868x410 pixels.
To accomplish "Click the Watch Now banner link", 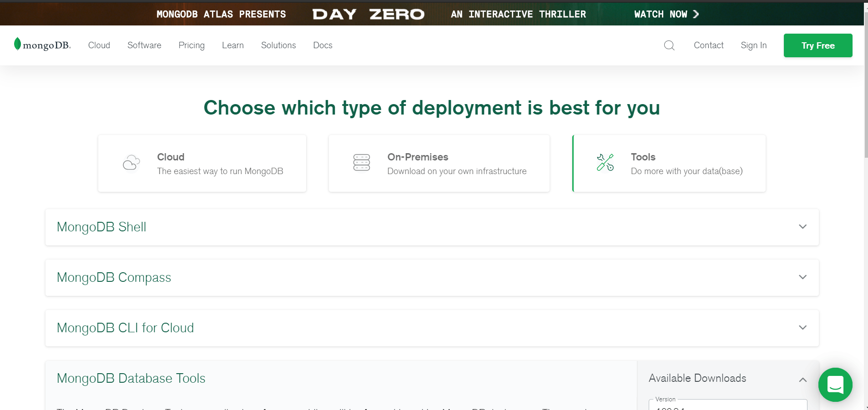I will point(666,14).
